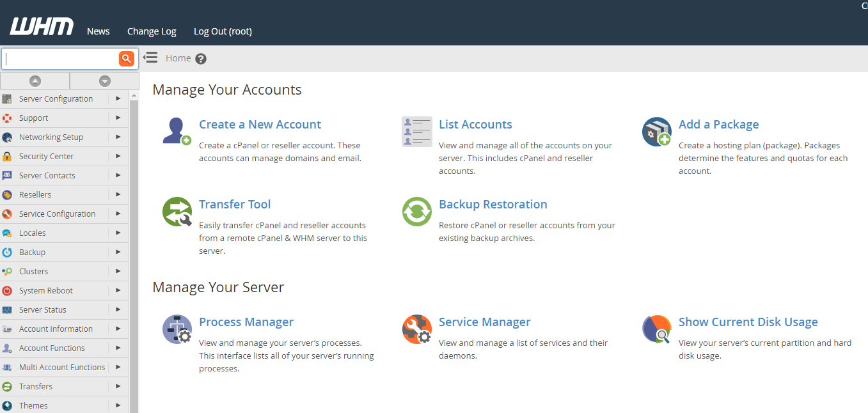
Task: Select Server Status label in the sidebar
Action: click(43, 310)
